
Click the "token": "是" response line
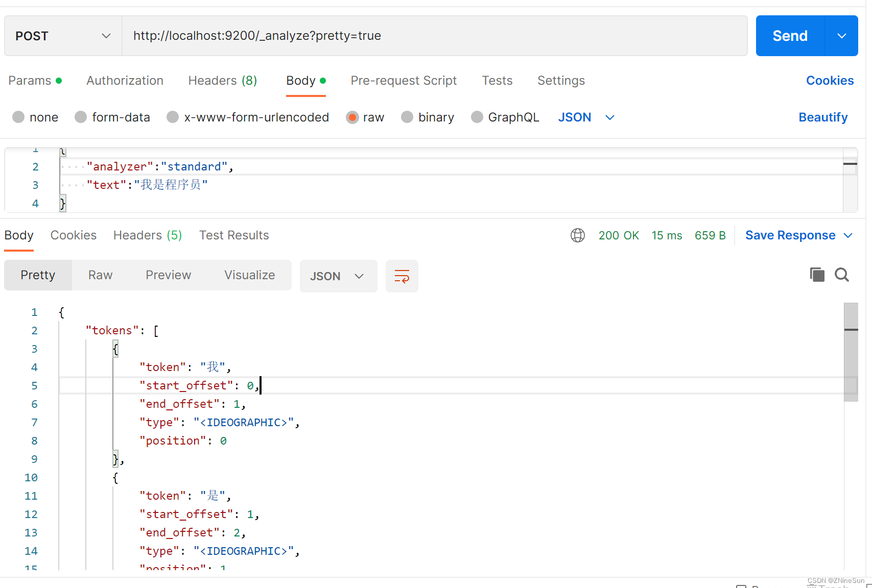click(185, 496)
